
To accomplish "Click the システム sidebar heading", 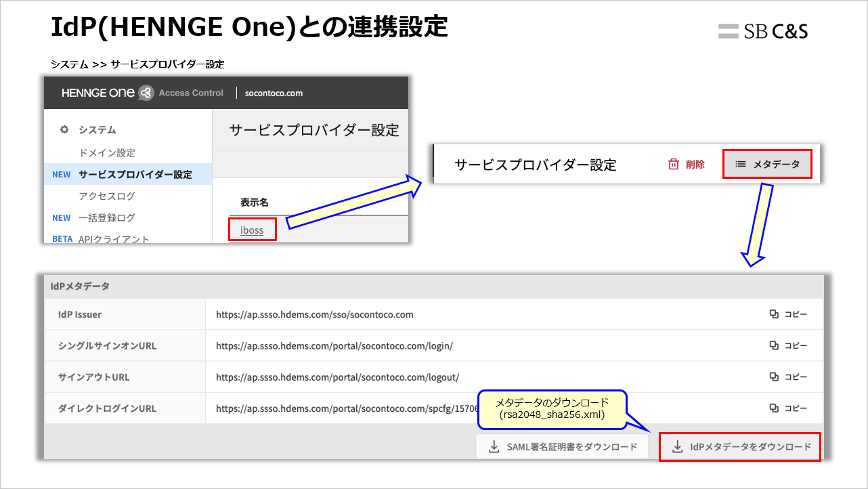I will pyautogui.click(x=97, y=129).
